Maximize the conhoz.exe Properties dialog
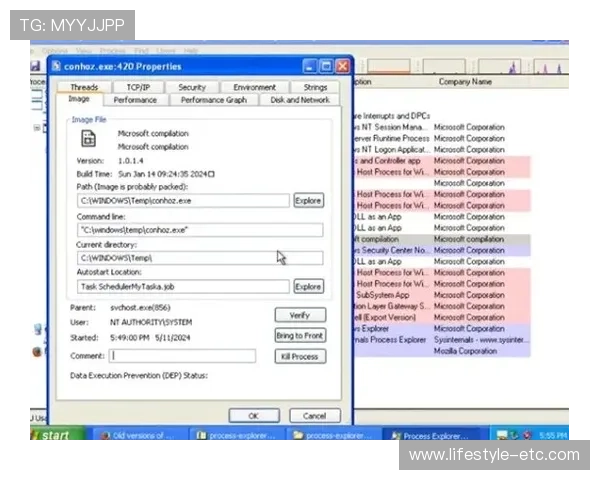600x480 pixels. pyautogui.click(x=325, y=66)
